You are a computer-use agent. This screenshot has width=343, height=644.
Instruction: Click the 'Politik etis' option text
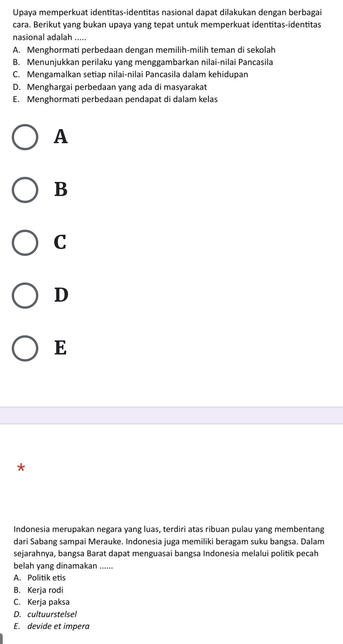point(47,577)
